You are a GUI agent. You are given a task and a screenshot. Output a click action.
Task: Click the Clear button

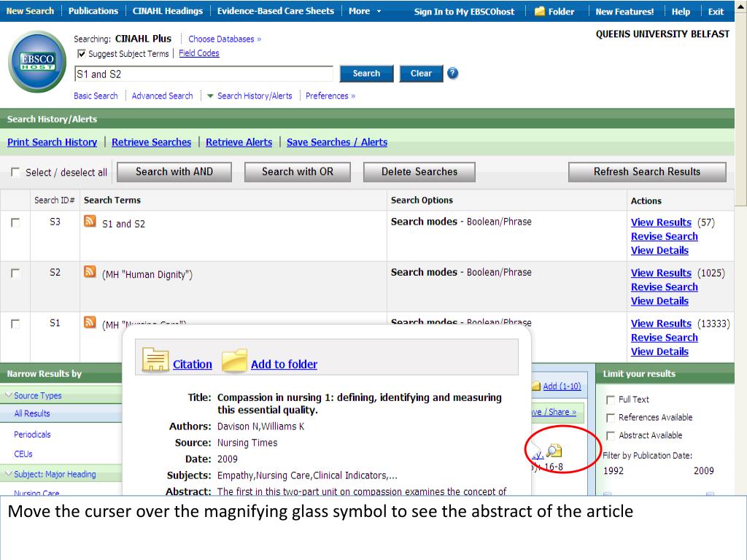point(421,74)
